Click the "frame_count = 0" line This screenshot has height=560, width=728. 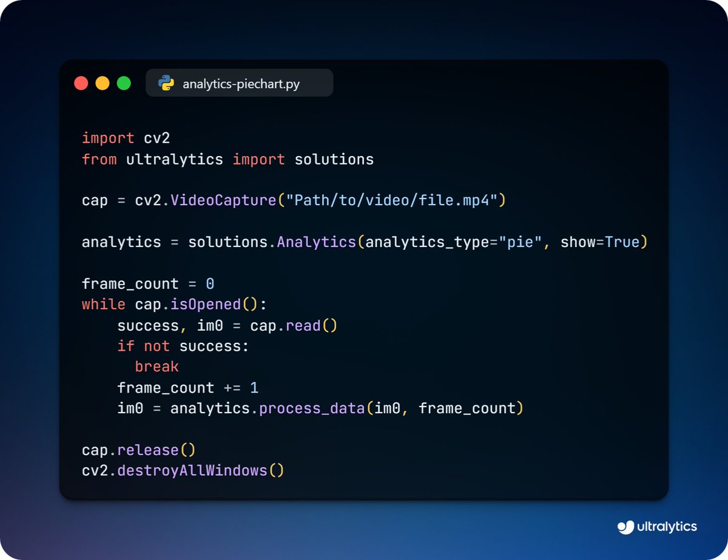(x=148, y=284)
